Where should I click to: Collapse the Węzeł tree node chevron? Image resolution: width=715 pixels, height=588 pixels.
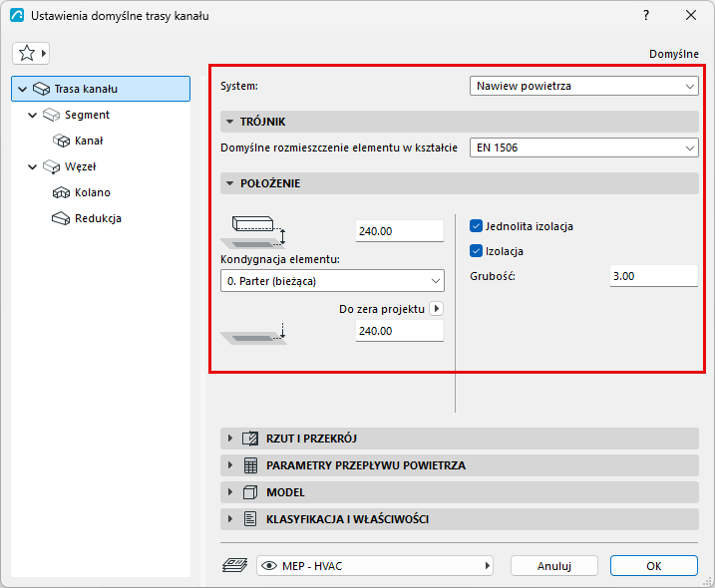pyautogui.click(x=32, y=166)
